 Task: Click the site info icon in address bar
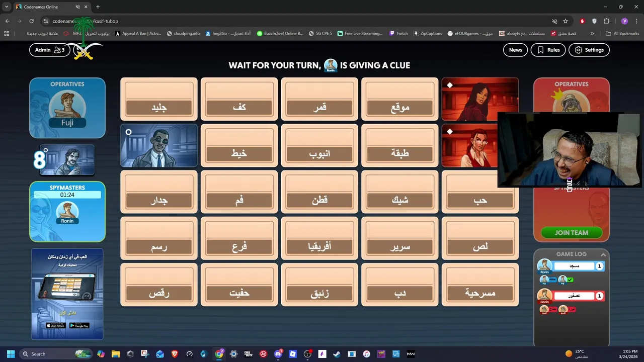click(46, 21)
